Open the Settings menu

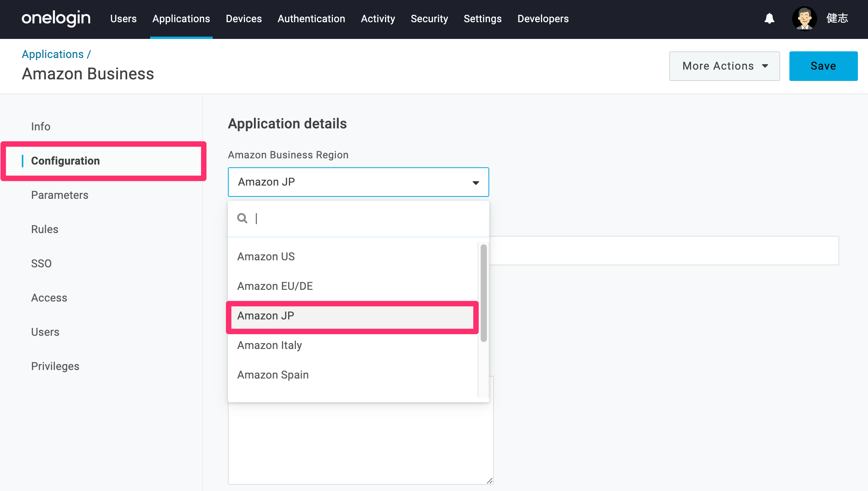click(x=483, y=19)
